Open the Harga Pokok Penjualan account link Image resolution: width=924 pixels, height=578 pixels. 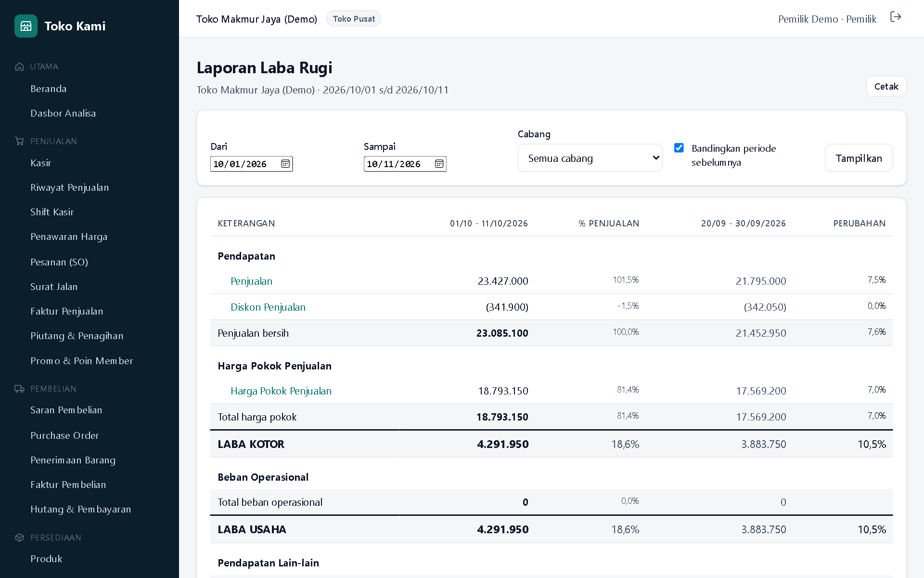281,391
